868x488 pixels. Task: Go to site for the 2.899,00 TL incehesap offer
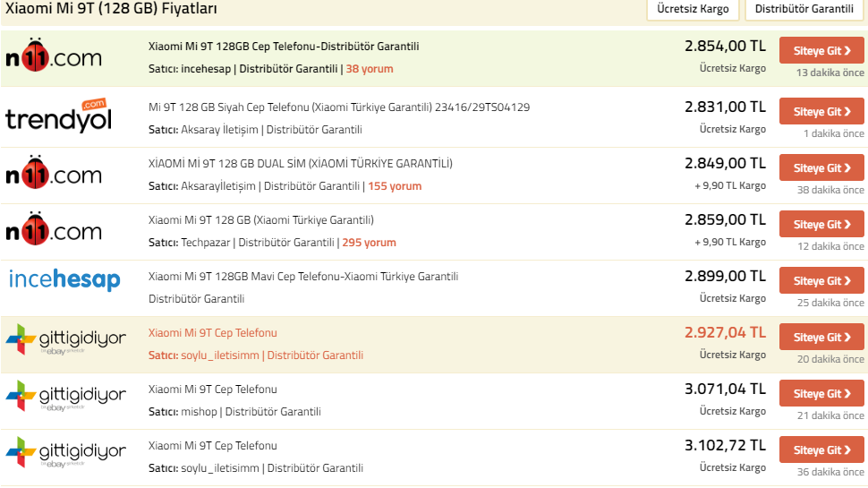point(821,281)
